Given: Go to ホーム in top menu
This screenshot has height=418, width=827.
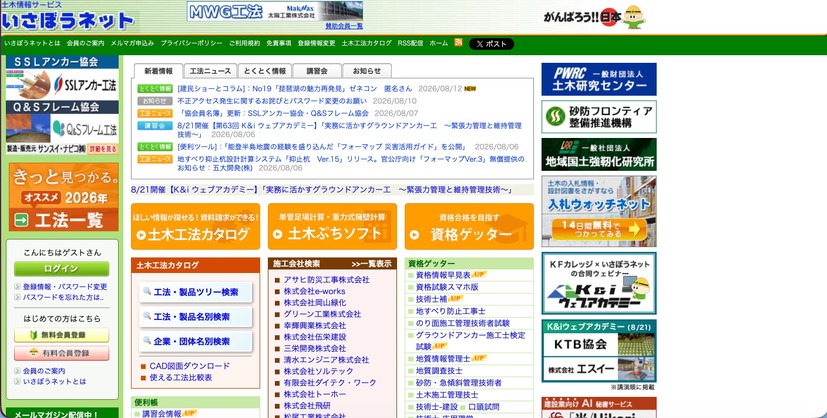Looking at the screenshot, I should coord(439,43).
